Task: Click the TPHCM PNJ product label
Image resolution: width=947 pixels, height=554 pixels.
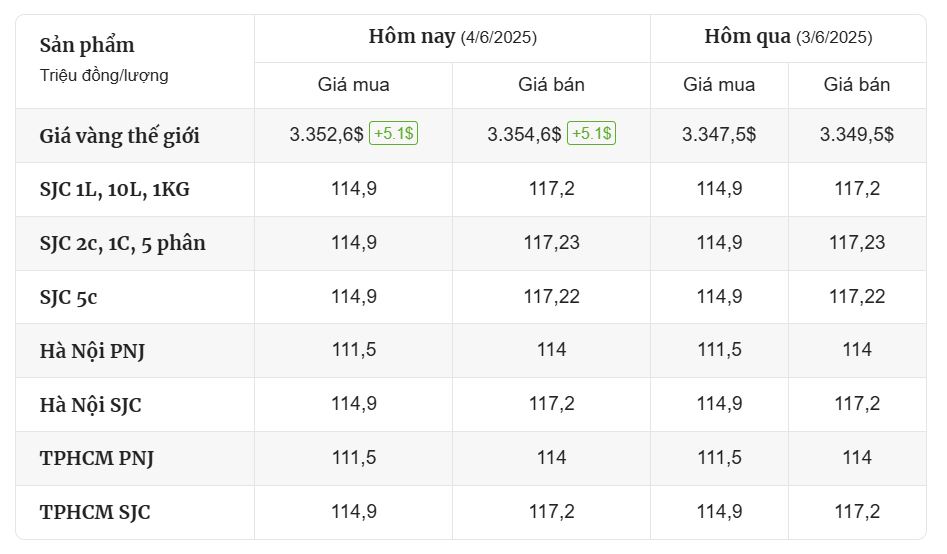Action: pos(97,458)
